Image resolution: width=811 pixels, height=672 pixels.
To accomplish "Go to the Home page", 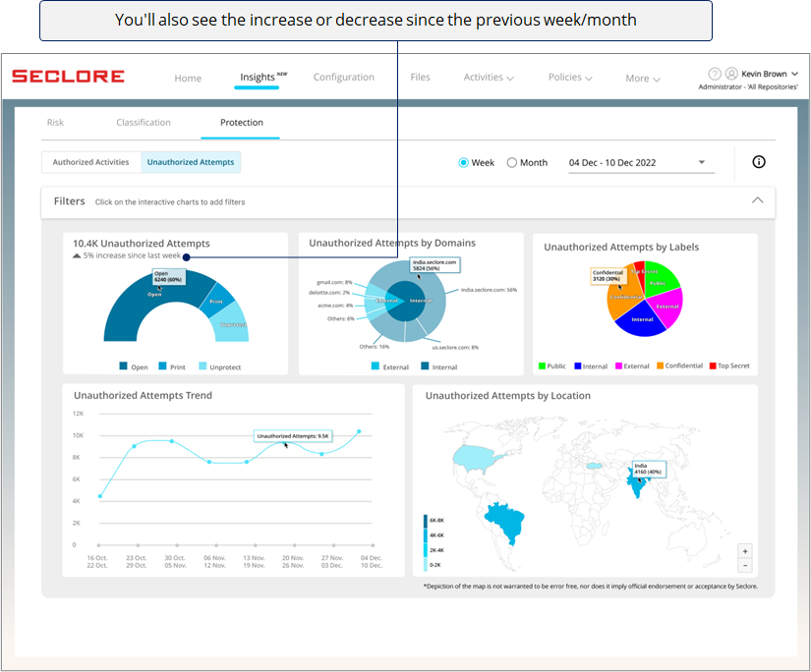I will pyautogui.click(x=188, y=79).
